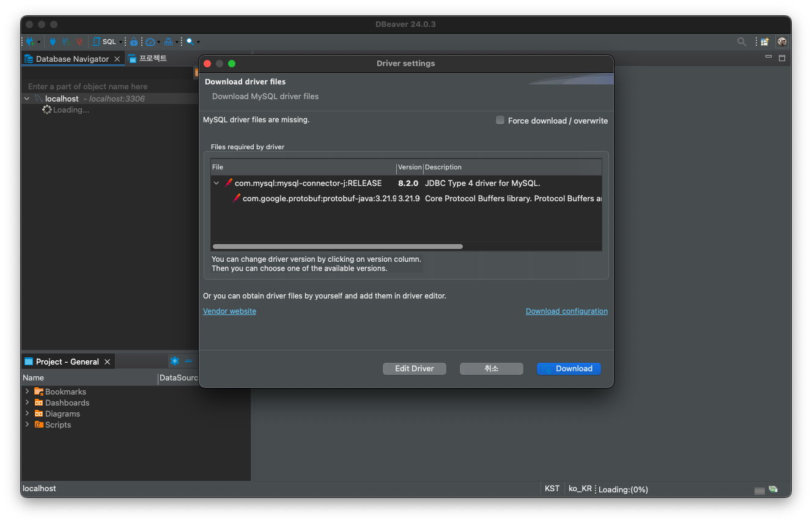The image size is (812, 523).
Task: Click the Description column header
Action: pyautogui.click(x=512, y=167)
